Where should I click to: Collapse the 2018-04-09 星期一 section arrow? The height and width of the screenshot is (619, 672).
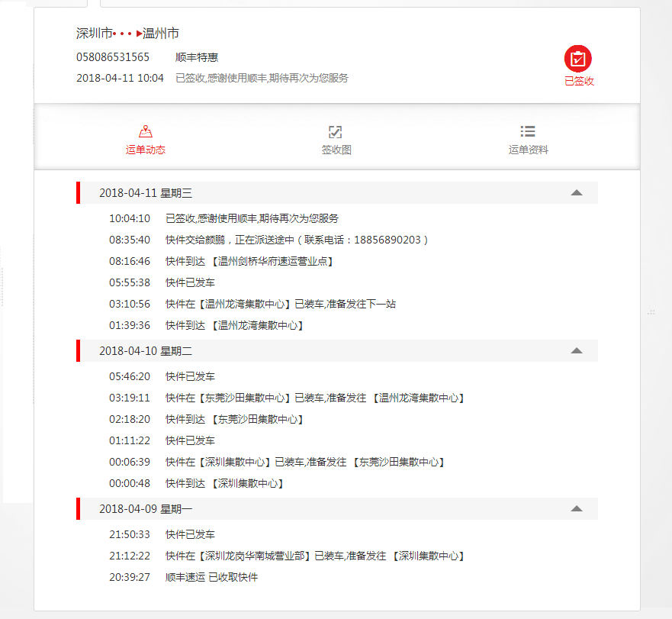pyautogui.click(x=577, y=509)
